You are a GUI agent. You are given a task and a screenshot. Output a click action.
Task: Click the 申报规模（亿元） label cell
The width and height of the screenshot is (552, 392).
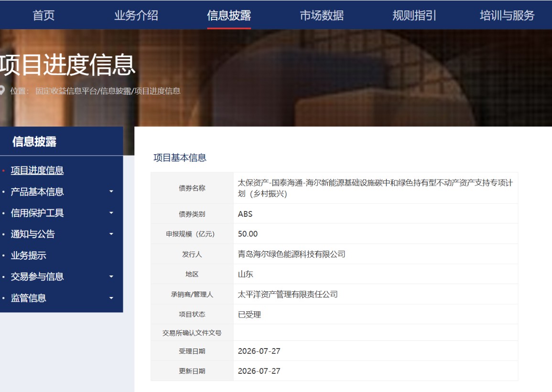coord(192,234)
